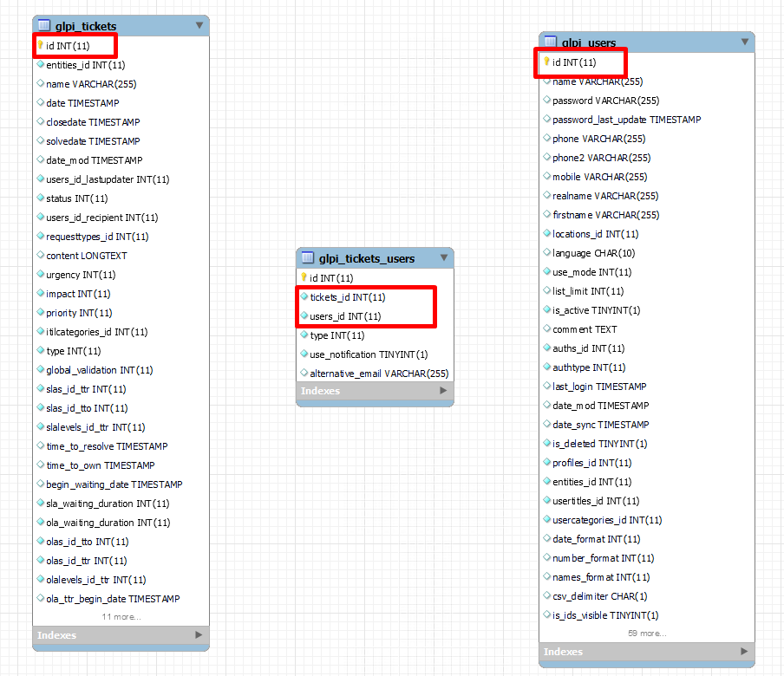Select 'firstname VARCHAR(255)' column
784x676 pixels.
(x=606, y=215)
